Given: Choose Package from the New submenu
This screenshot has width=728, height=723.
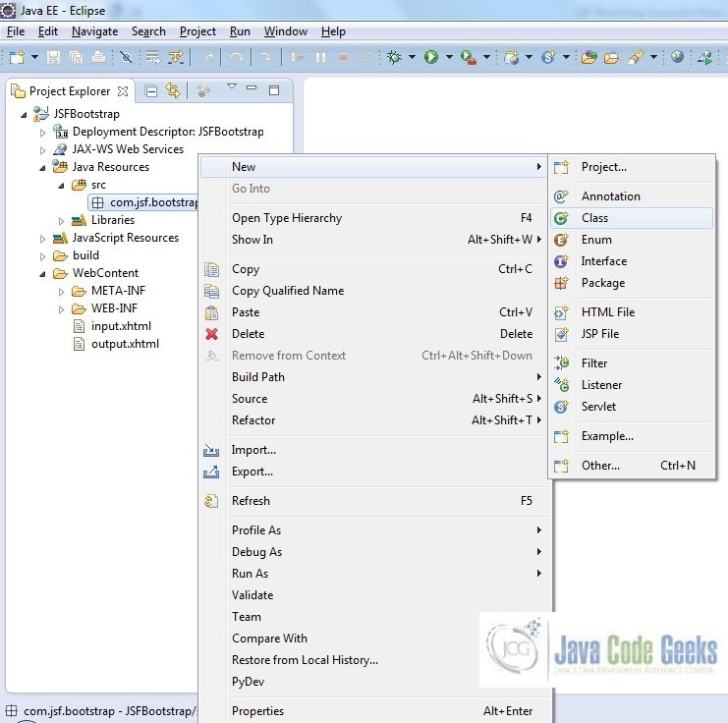Looking at the screenshot, I should click(x=632, y=283).
